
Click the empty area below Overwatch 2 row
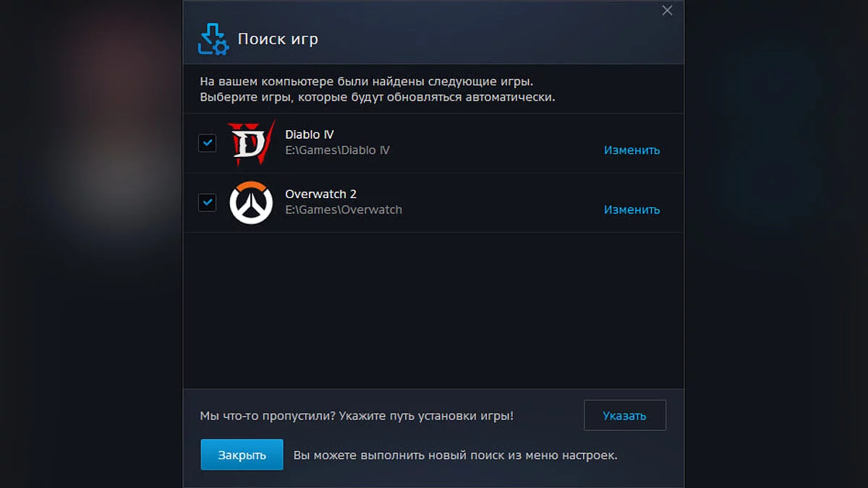(x=433, y=311)
